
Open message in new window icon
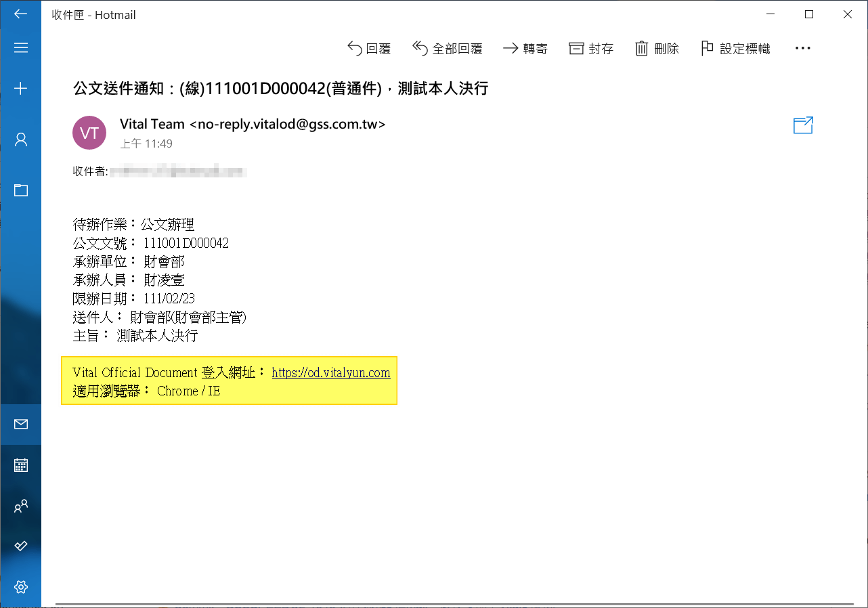point(803,125)
